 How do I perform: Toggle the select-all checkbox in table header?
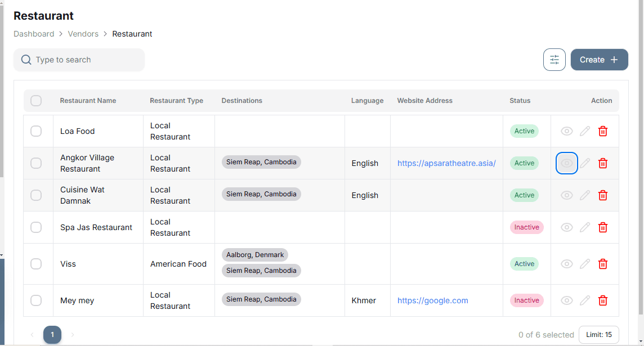point(36,101)
